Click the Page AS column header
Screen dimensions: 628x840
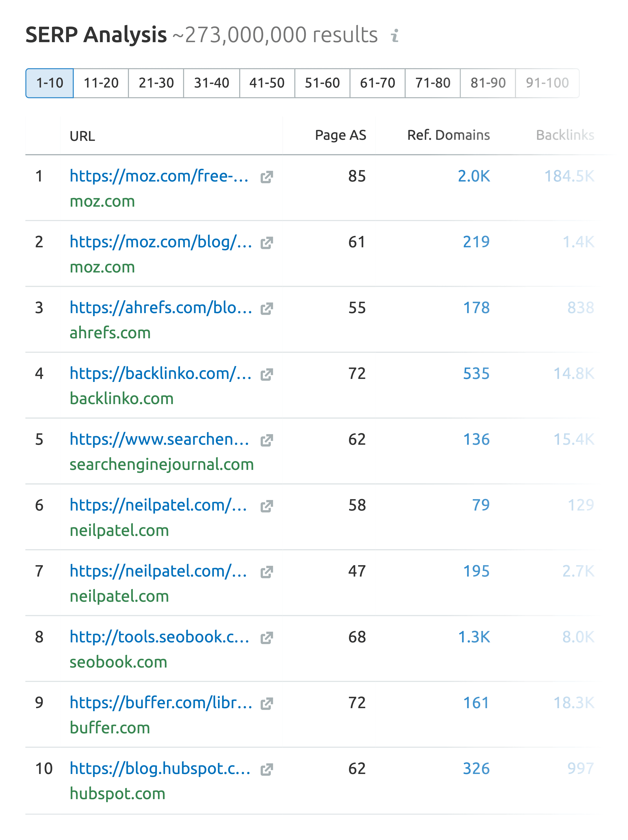[x=340, y=135]
